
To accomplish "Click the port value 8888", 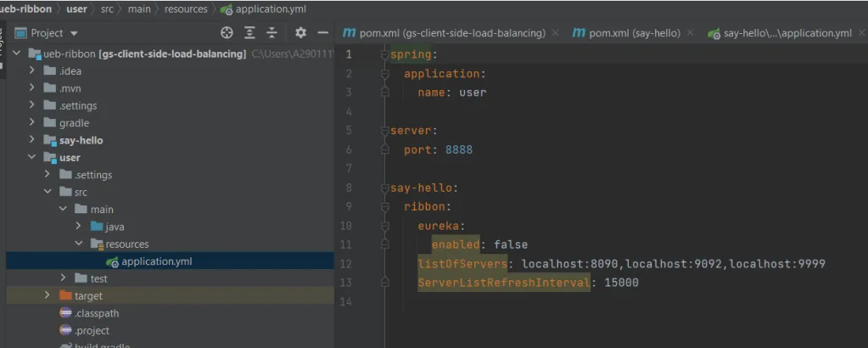I will click(x=459, y=150).
